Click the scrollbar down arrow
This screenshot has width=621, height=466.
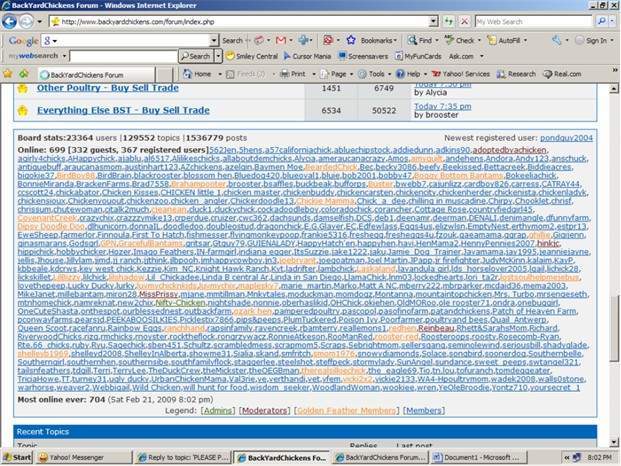tap(613, 442)
